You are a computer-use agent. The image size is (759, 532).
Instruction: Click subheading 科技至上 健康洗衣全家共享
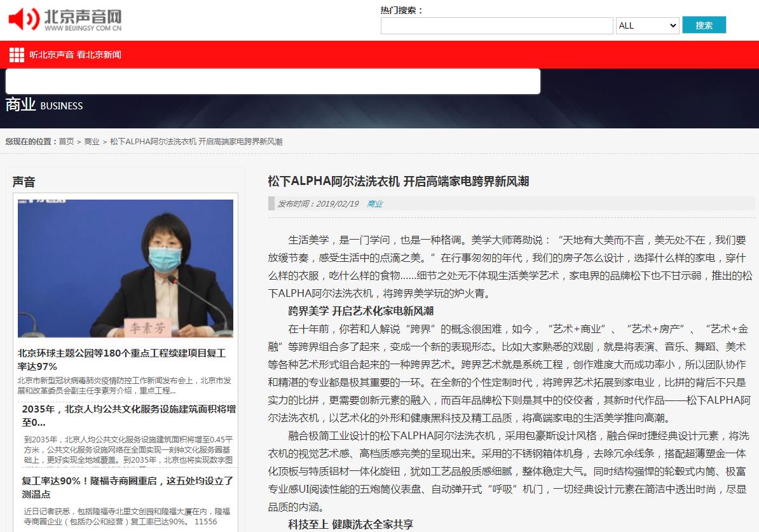tap(350, 524)
